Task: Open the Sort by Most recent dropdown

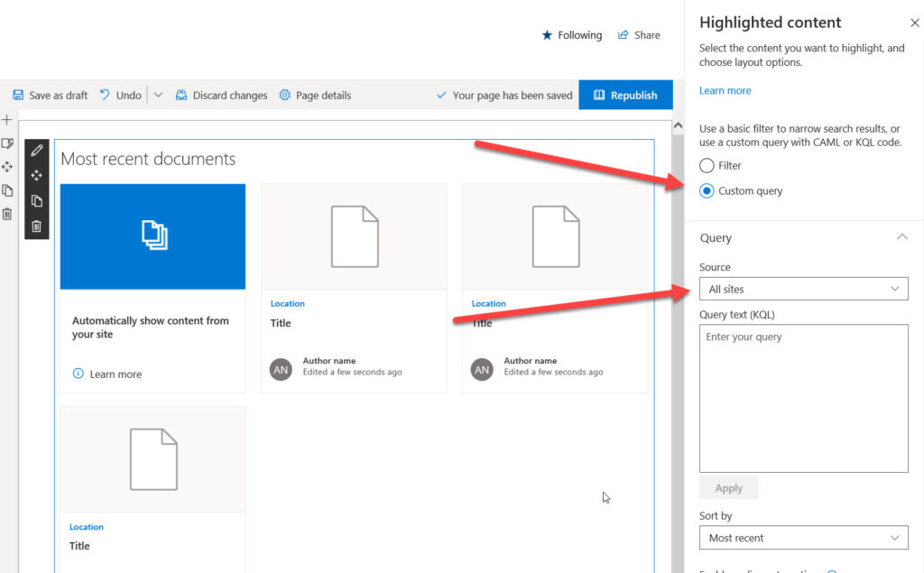Action: click(x=803, y=538)
